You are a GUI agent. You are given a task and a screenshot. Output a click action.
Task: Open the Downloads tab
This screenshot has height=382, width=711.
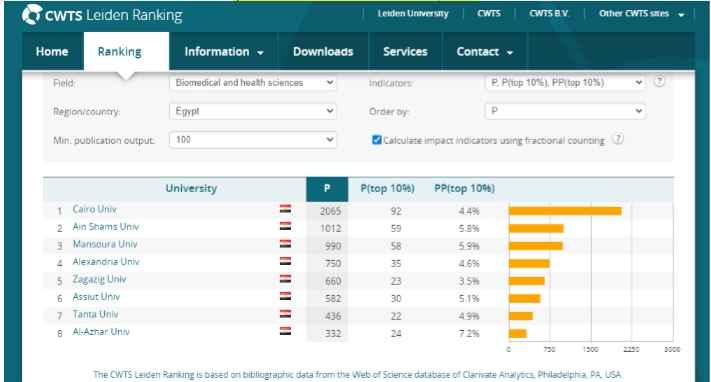coord(323,52)
